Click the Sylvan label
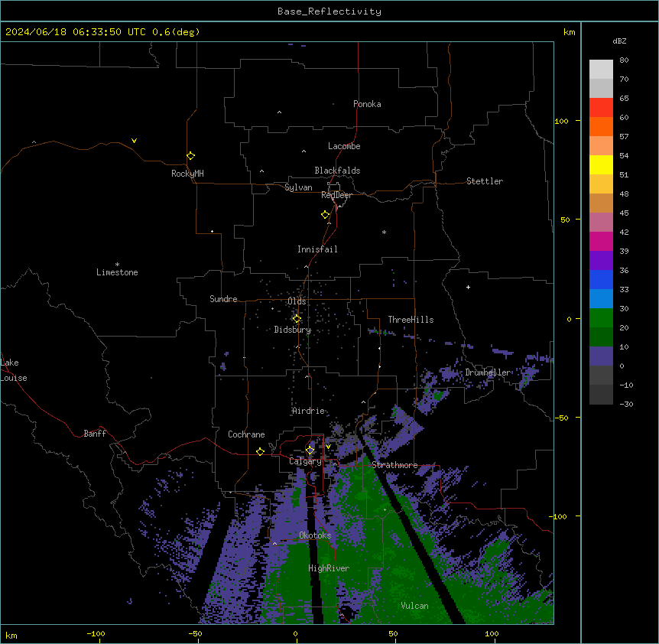The height and width of the screenshot is (644, 659). 298,187
